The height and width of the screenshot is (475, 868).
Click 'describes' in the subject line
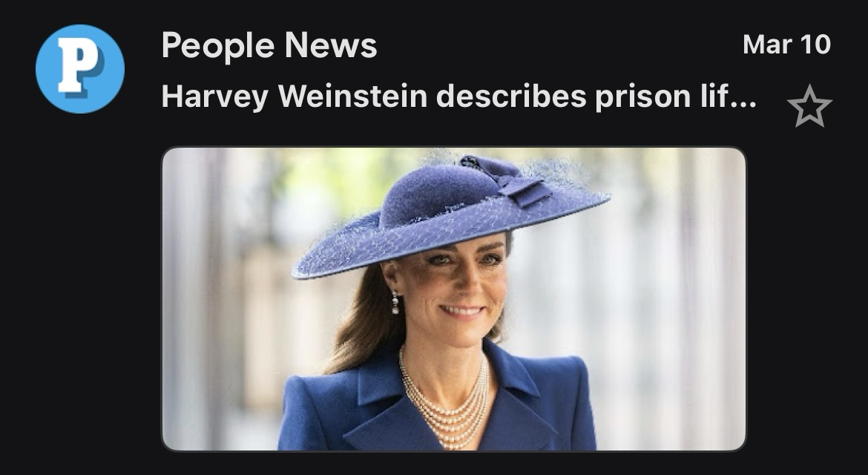tap(511, 96)
